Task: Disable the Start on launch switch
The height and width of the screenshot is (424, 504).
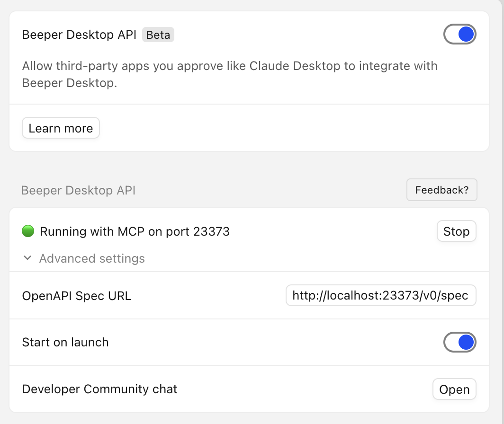Action: (x=459, y=342)
